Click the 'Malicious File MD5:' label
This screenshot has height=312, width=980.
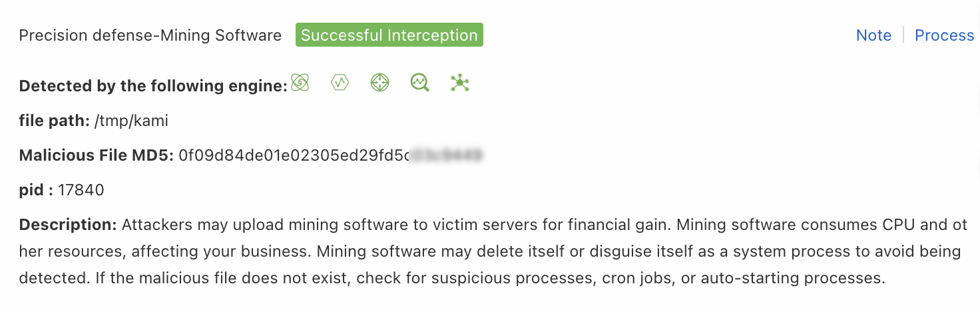click(x=97, y=155)
